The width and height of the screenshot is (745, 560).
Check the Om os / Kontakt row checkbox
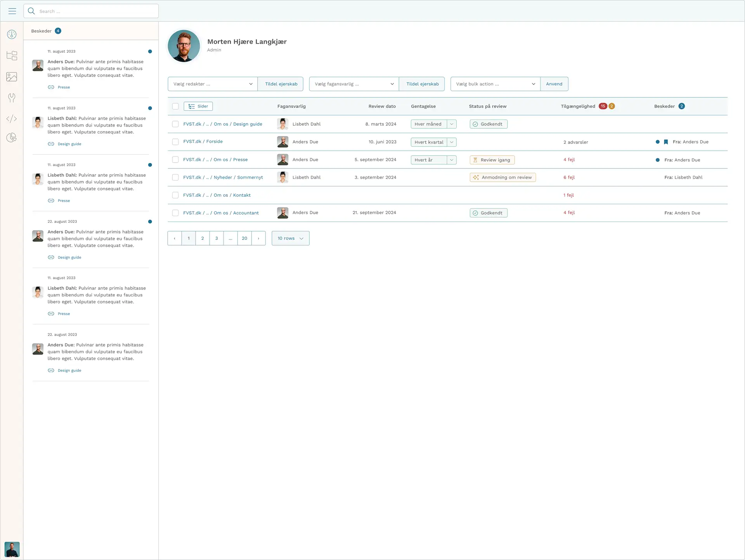(x=175, y=195)
